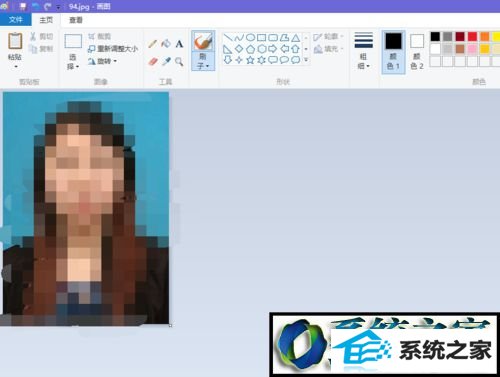The width and height of the screenshot is (500, 377).
Task: Choose the Rounded rectangular callout shape
Action: [x=273, y=60]
